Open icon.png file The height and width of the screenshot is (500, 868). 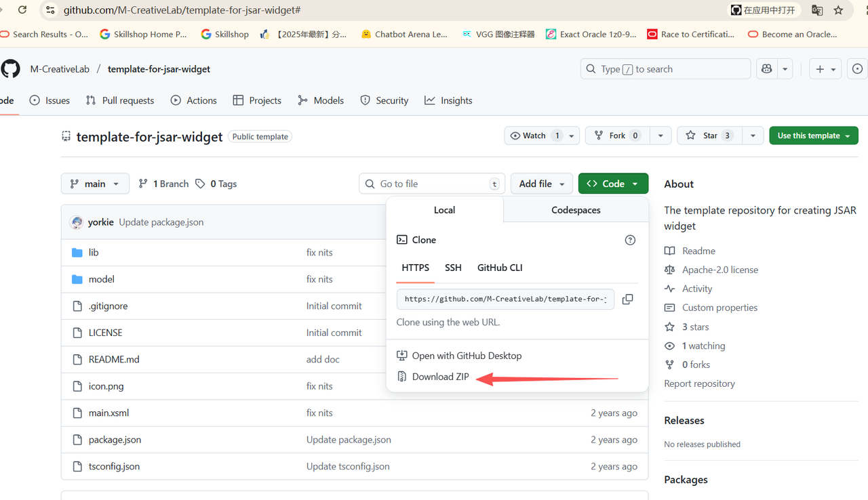pos(106,386)
